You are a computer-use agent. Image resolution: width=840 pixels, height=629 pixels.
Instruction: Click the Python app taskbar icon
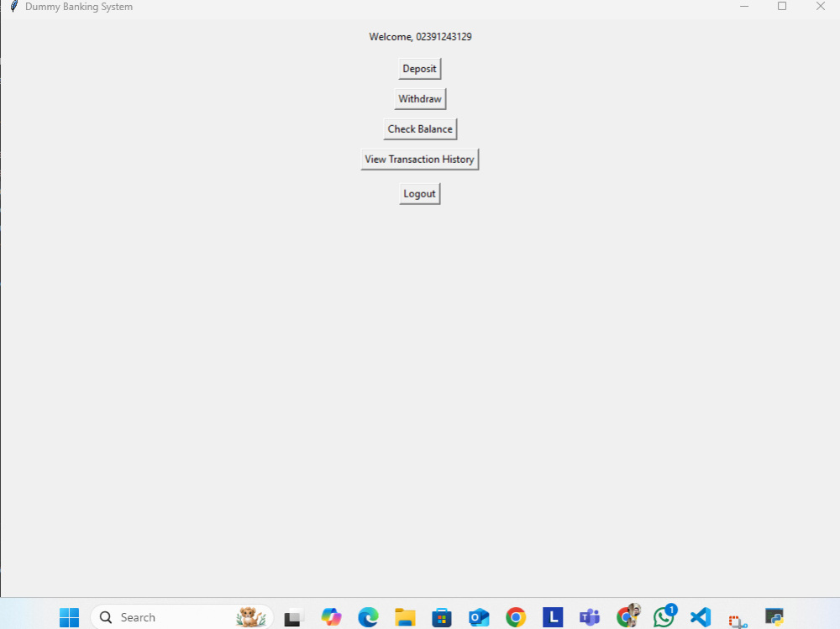(774, 617)
